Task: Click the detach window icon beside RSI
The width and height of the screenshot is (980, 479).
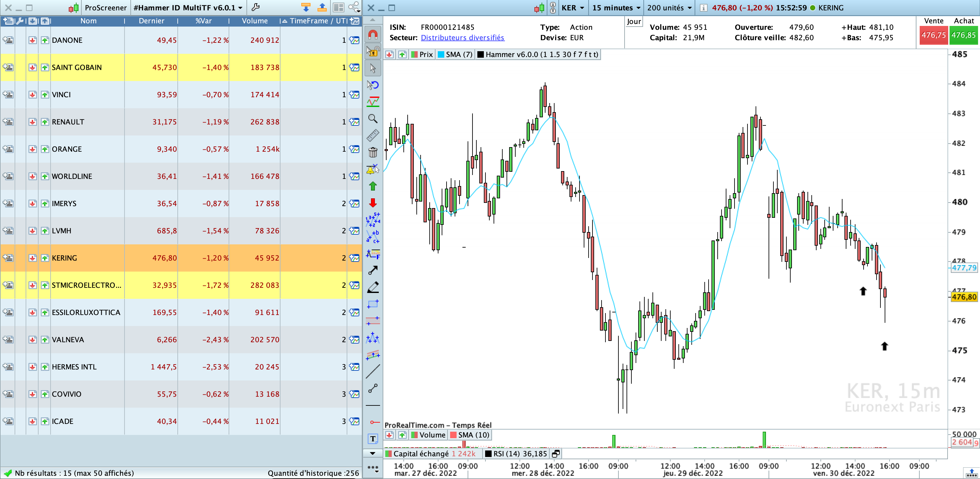Action: (x=556, y=453)
